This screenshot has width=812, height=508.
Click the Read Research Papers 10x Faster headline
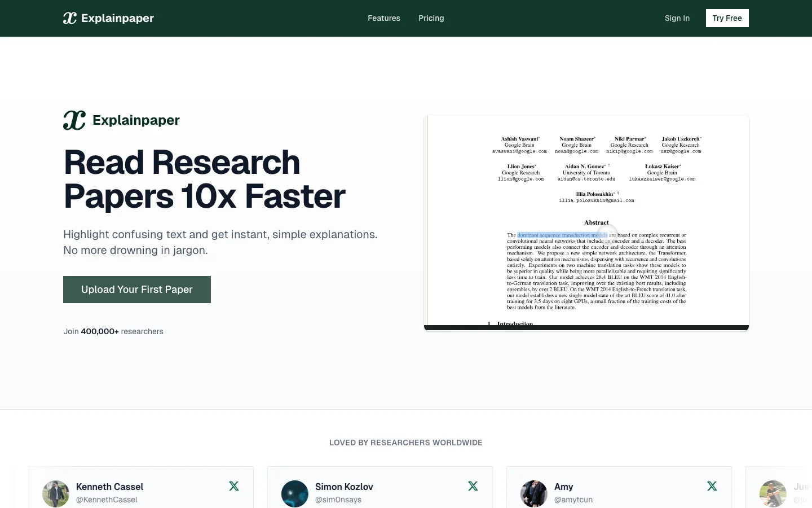tap(205, 179)
